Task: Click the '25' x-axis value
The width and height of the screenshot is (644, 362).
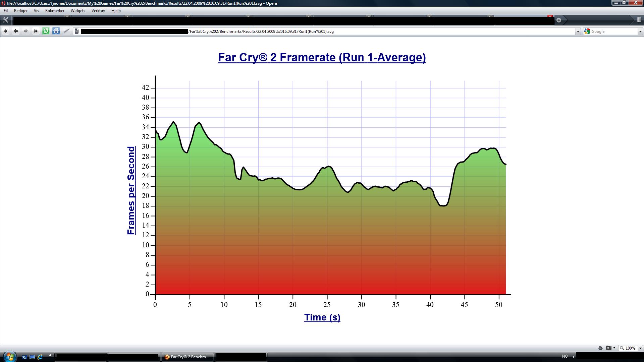Action: click(x=327, y=304)
